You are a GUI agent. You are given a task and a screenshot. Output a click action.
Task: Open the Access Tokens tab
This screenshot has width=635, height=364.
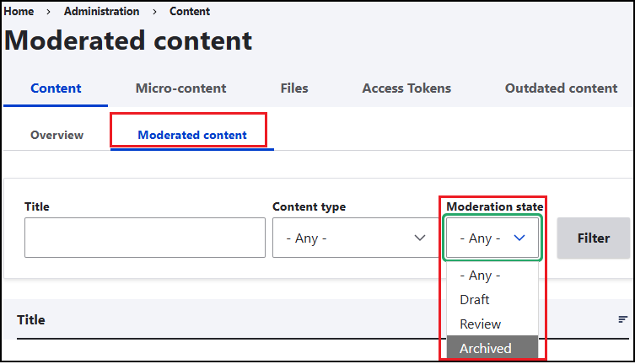(x=406, y=88)
